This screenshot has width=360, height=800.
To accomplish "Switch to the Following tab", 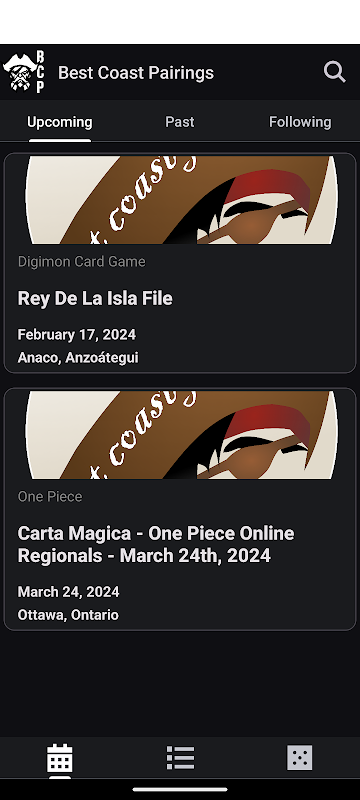I will coord(300,122).
